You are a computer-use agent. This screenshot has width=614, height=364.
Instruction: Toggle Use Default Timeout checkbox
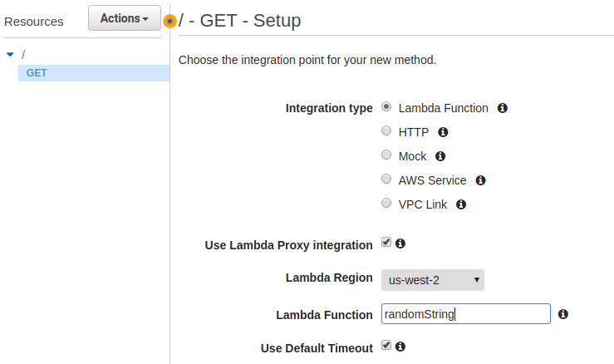click(x=386, y=345)
